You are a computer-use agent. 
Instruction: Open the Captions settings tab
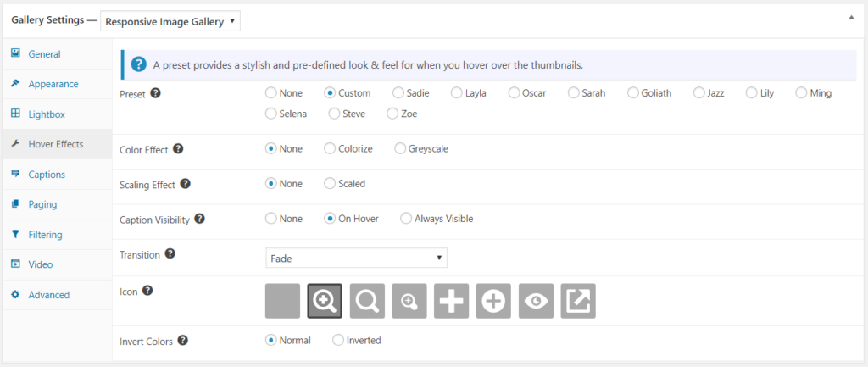[57, 175]
